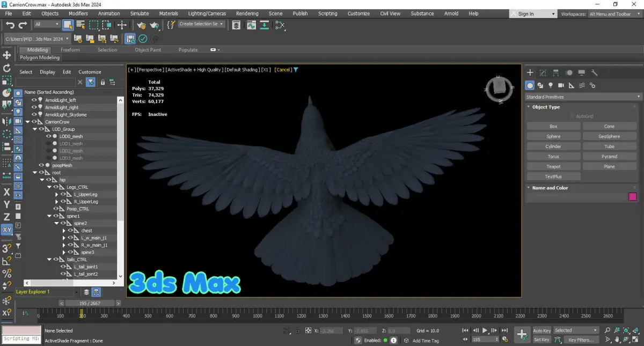
Task: Open the Display panel tab icon
Action: click(x=582, y=72)
